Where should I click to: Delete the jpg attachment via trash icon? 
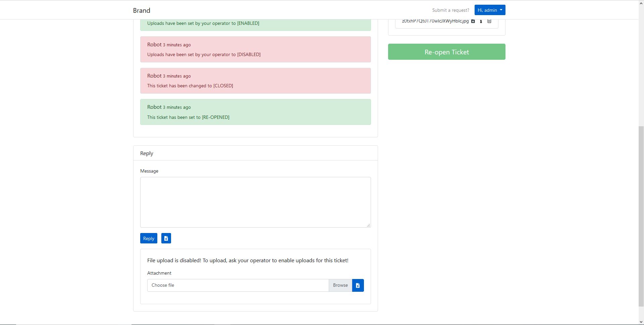point(489,21)
